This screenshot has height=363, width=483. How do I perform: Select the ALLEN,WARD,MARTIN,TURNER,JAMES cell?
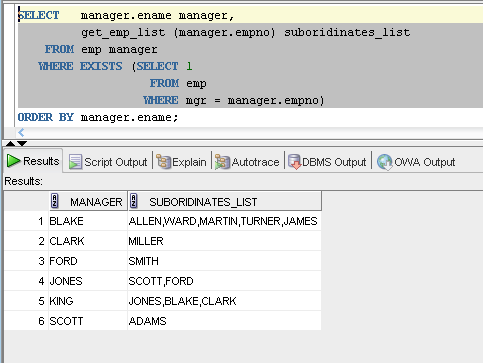point(224,221)
